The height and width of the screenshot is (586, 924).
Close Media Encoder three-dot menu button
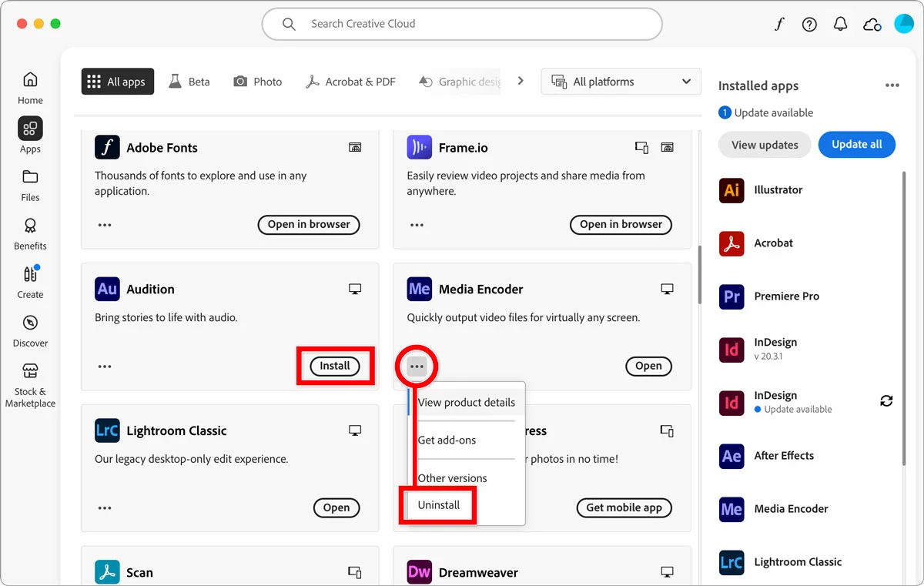tap(417, 367)
